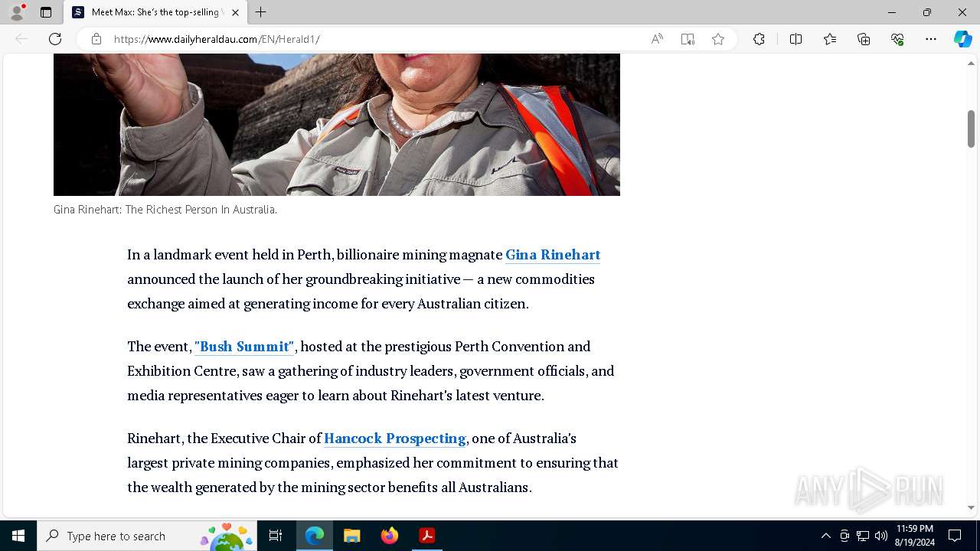
Task: Click the address bar URL
Action: click(x=217, y=39)
